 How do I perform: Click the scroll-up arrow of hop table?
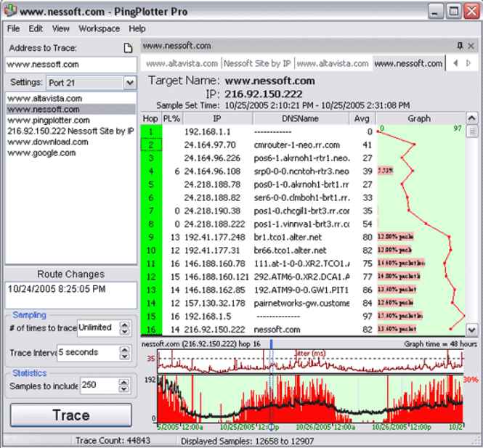[471, 118]
